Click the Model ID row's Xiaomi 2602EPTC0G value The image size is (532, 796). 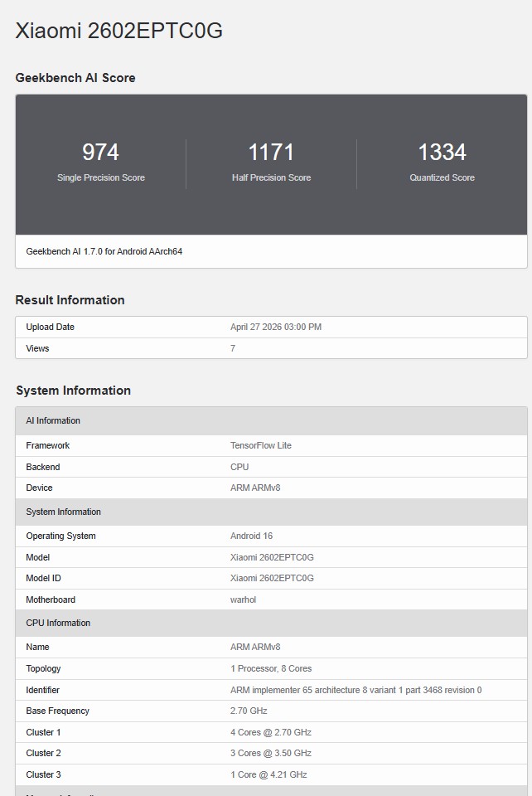click(272, 578)
